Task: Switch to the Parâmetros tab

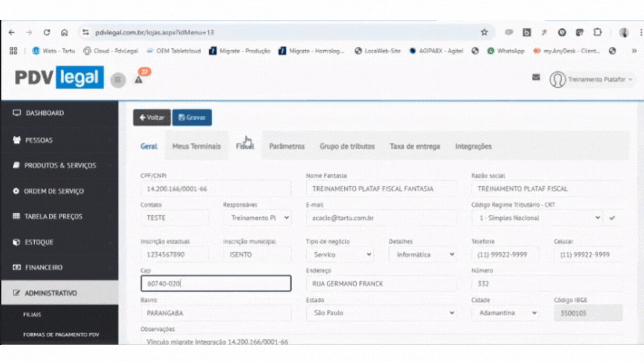Action: coord(286,146)
